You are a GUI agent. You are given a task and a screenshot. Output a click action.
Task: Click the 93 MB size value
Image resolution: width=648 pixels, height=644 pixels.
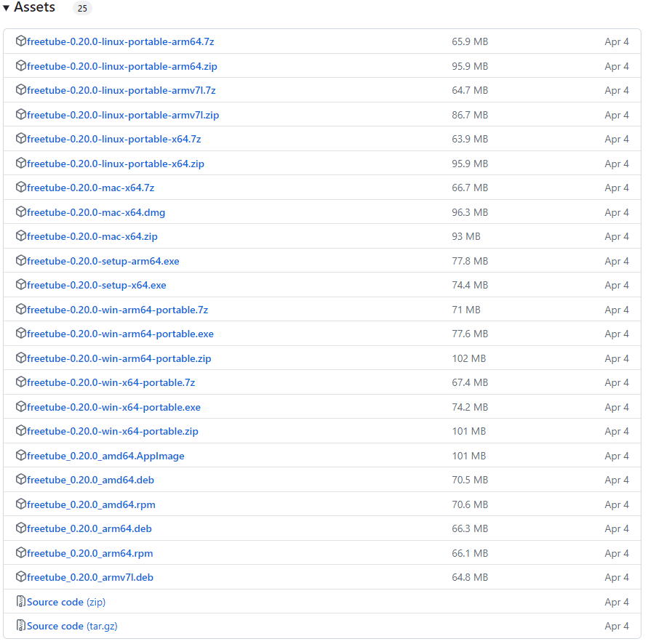pyautogui.click(x=466, y=236)
